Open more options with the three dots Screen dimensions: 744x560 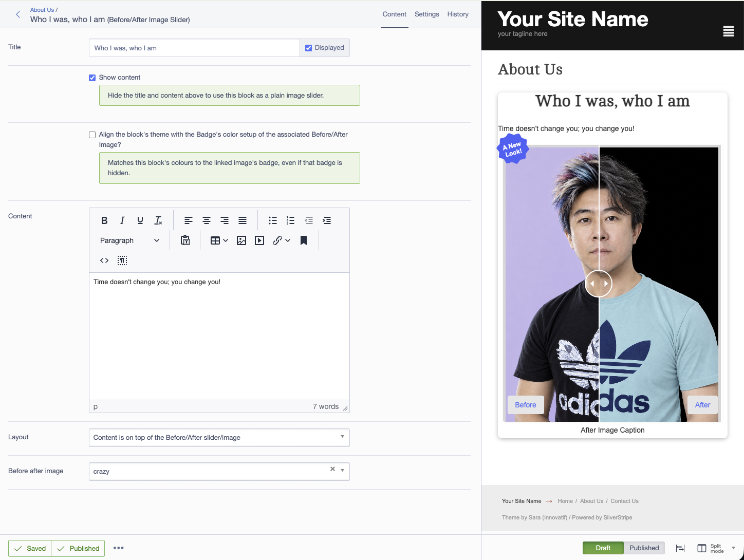(x=119, y=548)
